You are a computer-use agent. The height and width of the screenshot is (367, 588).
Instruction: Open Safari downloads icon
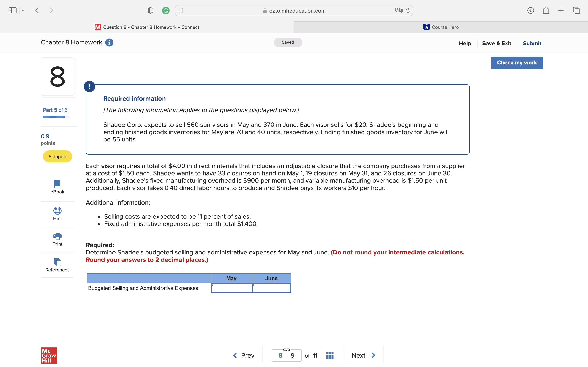point(530,10)
